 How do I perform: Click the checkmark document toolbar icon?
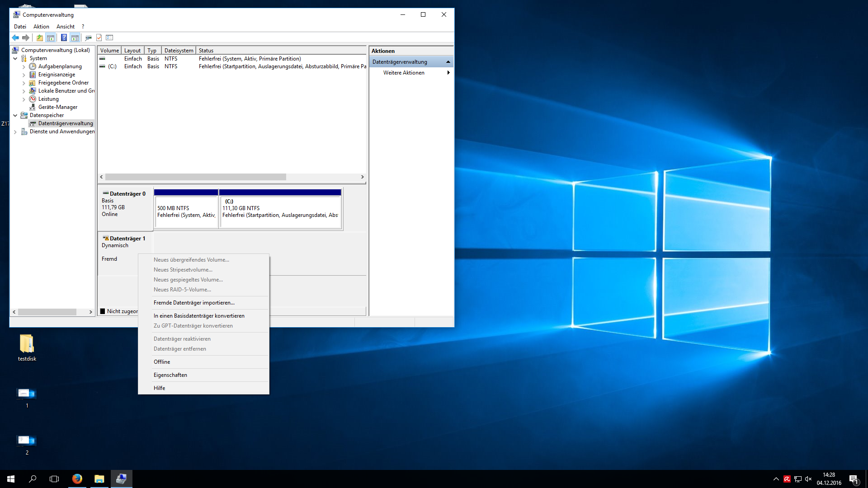[99, 38]
